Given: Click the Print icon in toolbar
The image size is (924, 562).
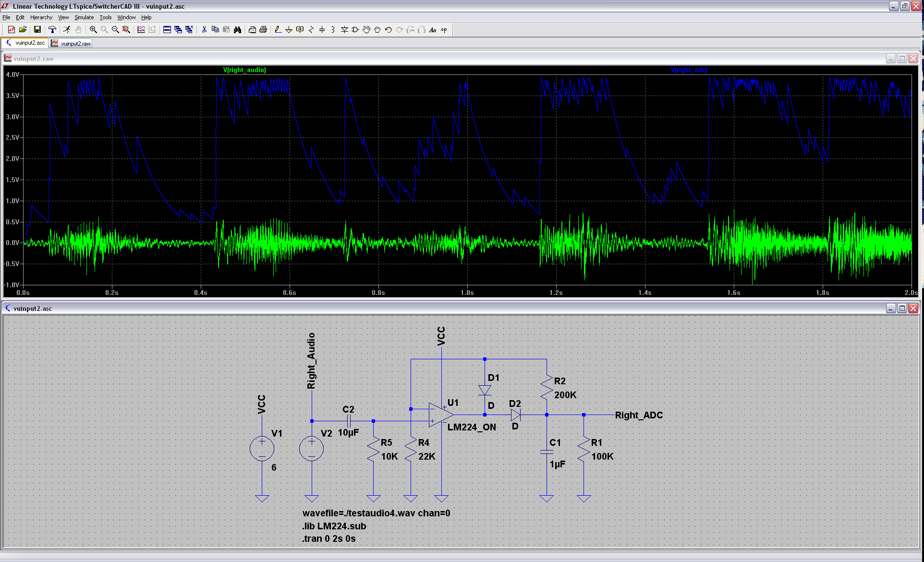Looking at the screenshot, I should (263, 30).
